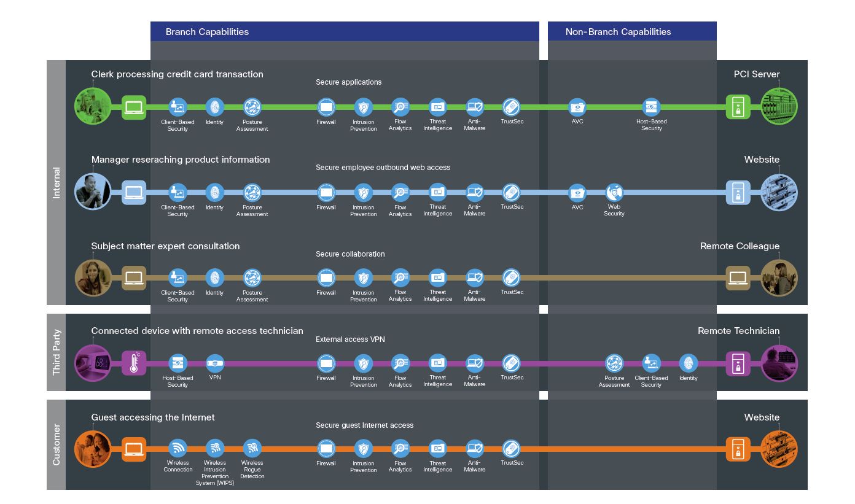855x504 pixels.
Task: Click the PCI Server lock icon
Action: pyautogui.click(x=737, y=107)
